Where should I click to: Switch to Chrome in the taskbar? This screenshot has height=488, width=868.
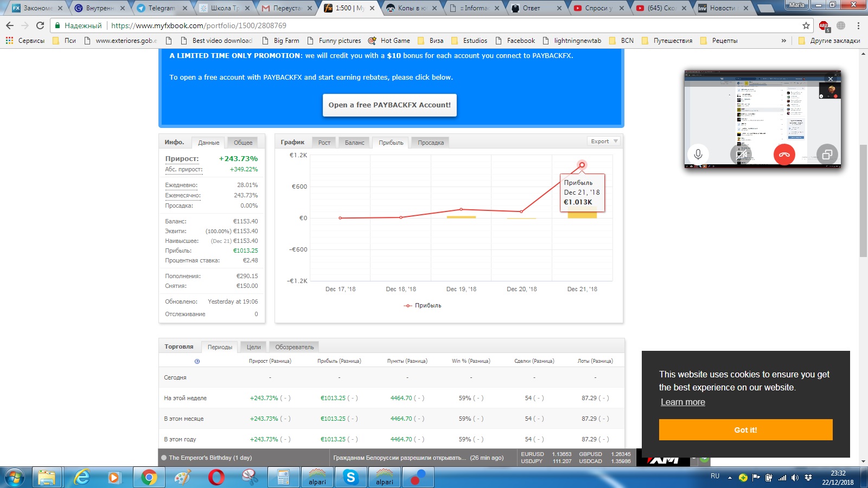coord(149,477)
